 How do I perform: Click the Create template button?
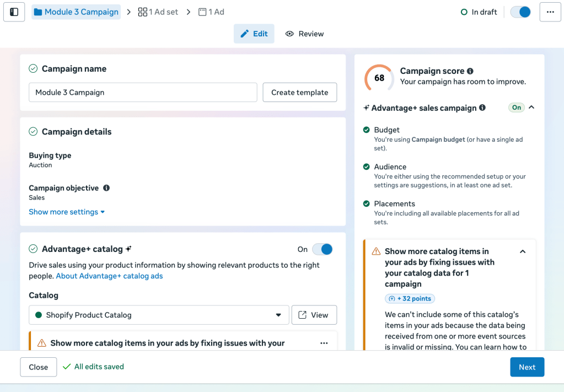pyautogui.click(x=299, y=92)
